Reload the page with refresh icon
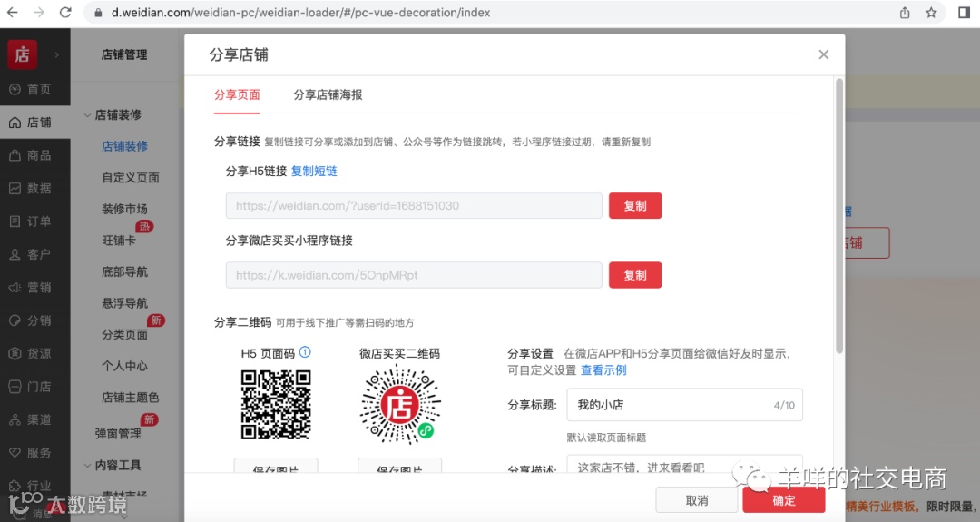This screenshot has width=980, height=522. tap(65, 13)
